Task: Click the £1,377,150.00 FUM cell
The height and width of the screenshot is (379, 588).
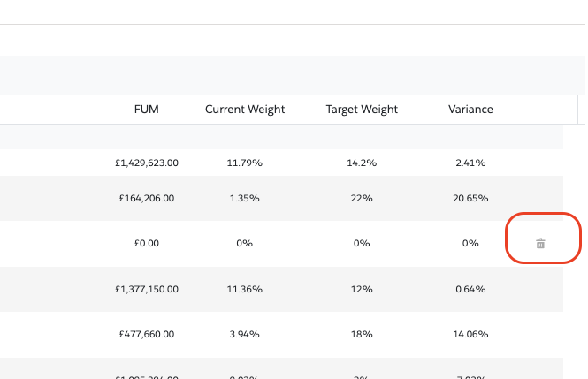Action: tap(147, 289)
